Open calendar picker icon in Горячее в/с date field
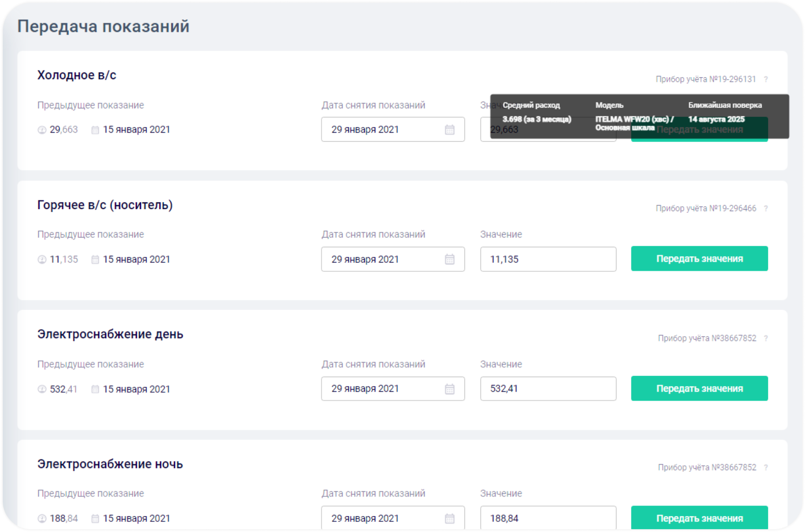 click(449, 260)
